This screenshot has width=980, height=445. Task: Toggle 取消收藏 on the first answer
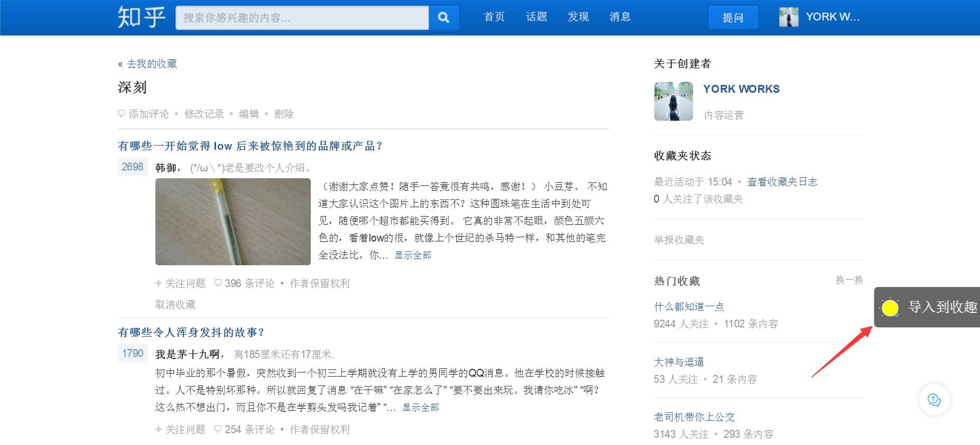tap(176, 305)
